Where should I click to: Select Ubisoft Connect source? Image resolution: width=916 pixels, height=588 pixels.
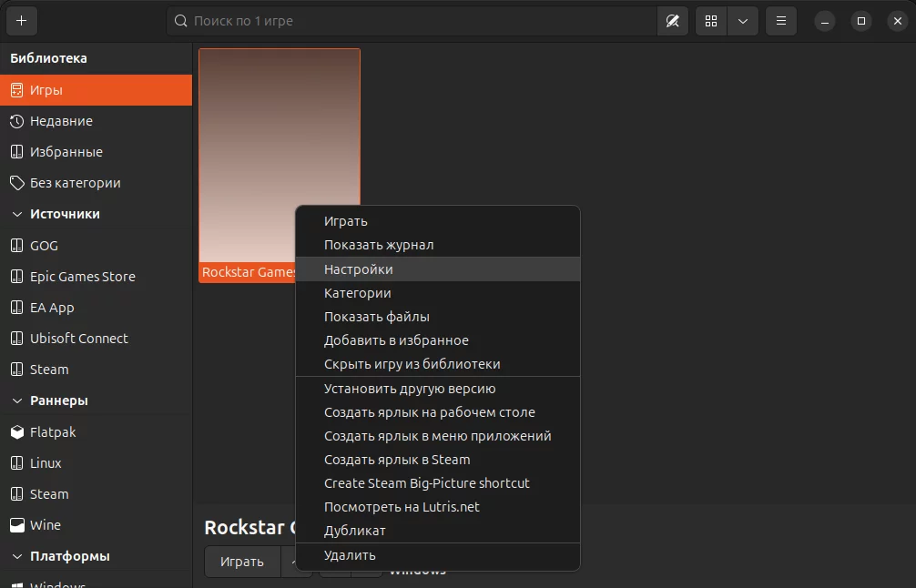point(96,339)
